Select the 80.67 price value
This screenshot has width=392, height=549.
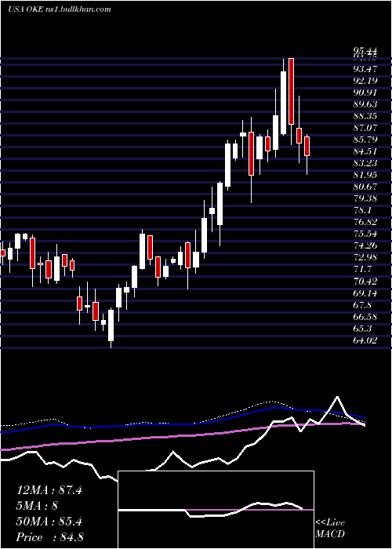[x=365, y=187]
